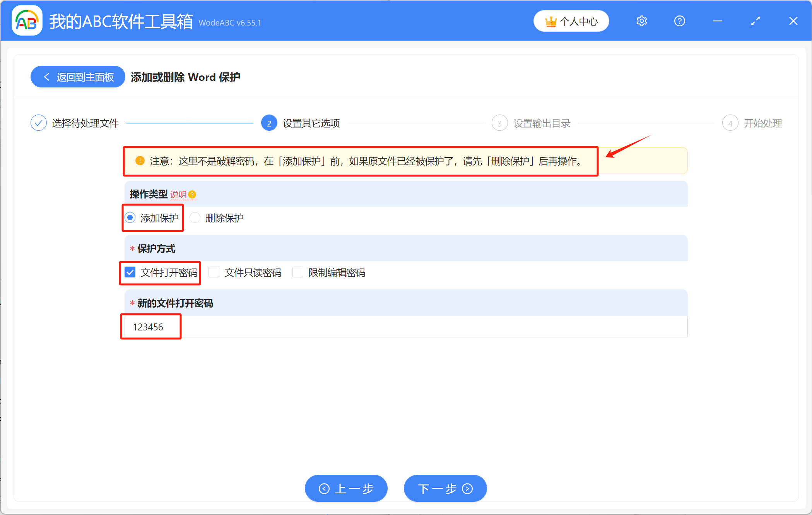The image size is (812, 515).
Task: Click the crown icon in 个人中心
Action: (550, 22)
